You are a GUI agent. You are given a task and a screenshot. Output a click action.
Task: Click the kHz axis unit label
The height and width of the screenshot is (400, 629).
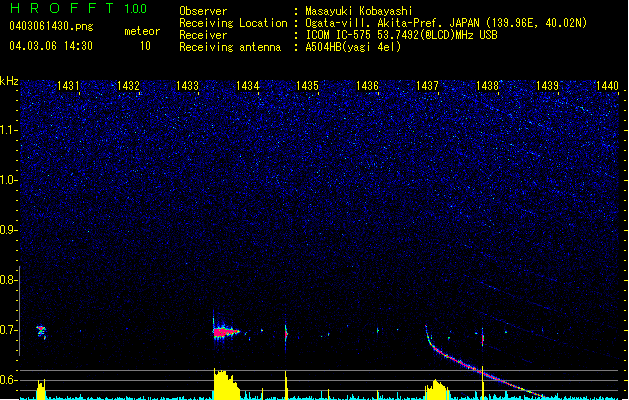coord(9,81)
